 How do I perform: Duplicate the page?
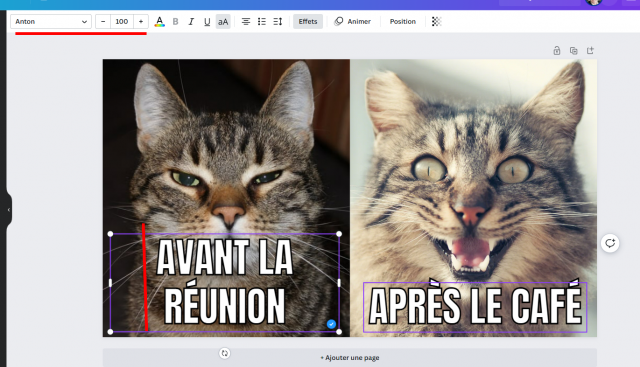pos(573,51)
